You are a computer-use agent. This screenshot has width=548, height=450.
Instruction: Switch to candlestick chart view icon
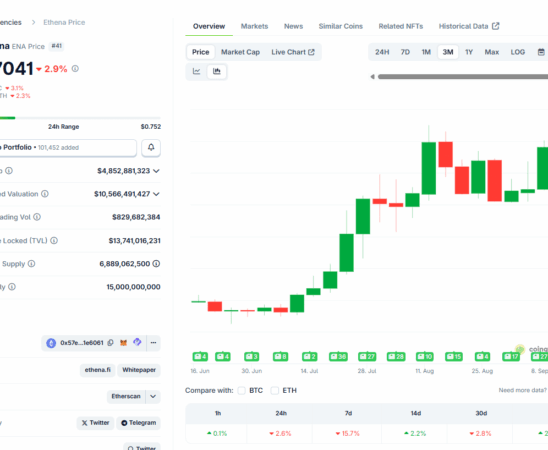(217, 71)
